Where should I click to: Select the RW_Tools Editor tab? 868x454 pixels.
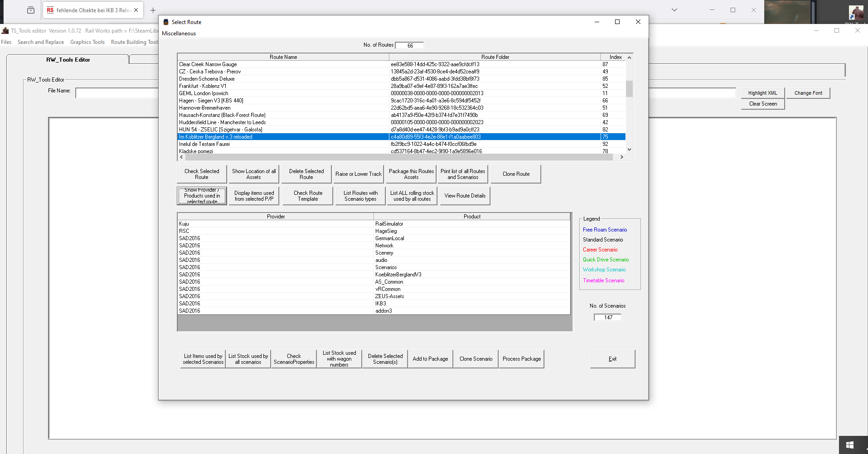(x=68, y=60)
